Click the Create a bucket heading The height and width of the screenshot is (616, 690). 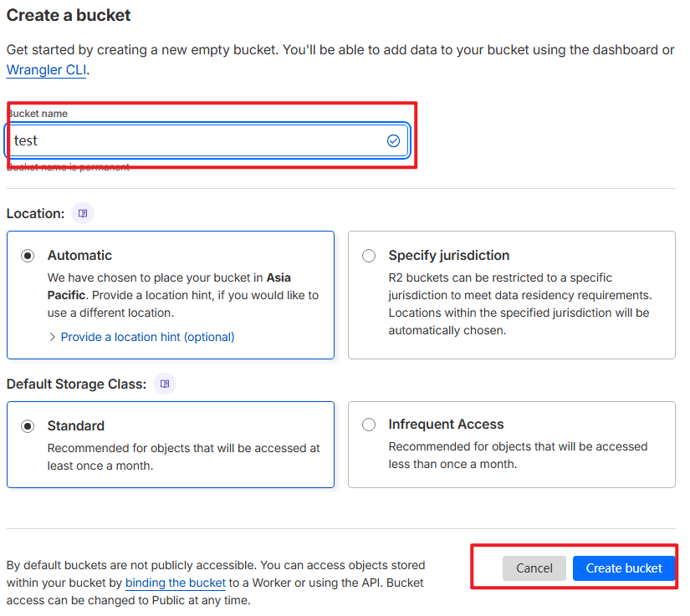69,15
